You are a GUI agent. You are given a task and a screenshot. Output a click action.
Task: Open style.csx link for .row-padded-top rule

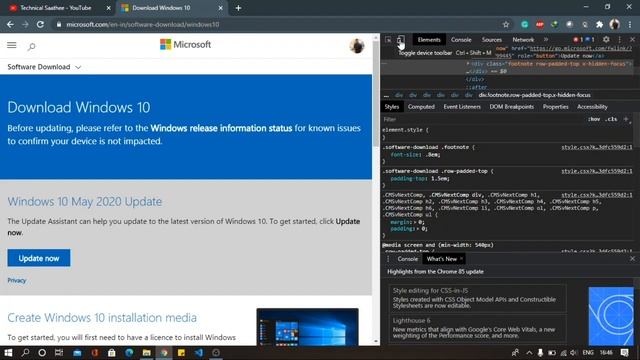pyautogui.click(x=596, y=171)
